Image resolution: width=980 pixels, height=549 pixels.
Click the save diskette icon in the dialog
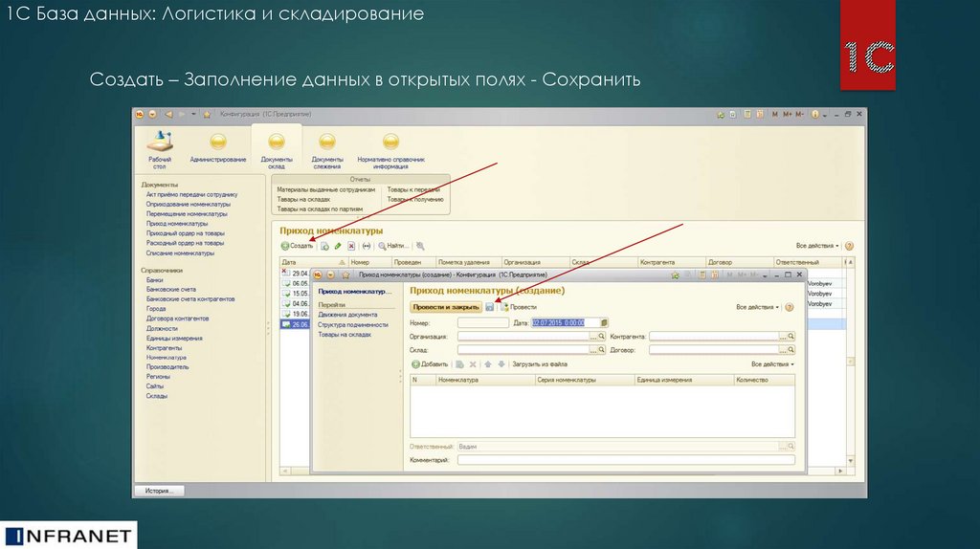(489, 307)
